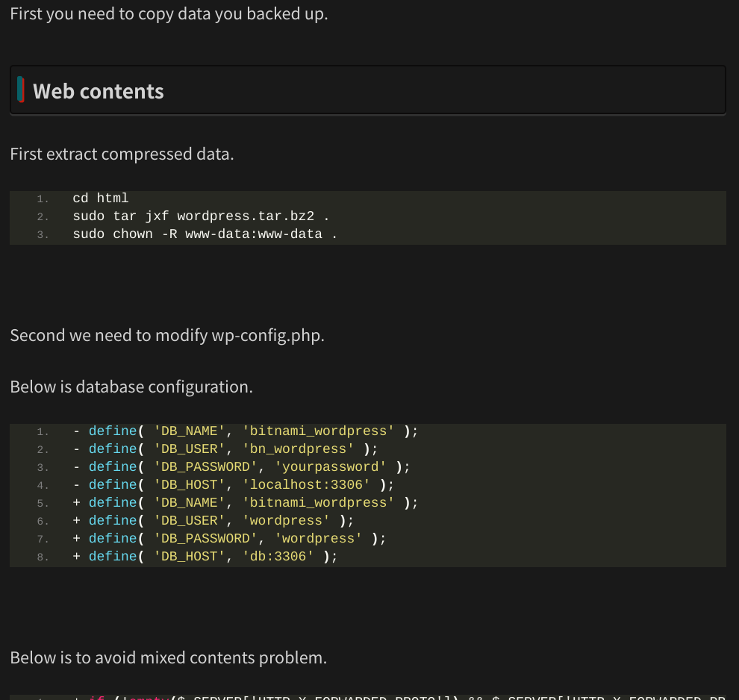Click removed line with 'yourpassword'
This screenshot has width=739, height=700.
pyautogui.click(x=241, y=467)
